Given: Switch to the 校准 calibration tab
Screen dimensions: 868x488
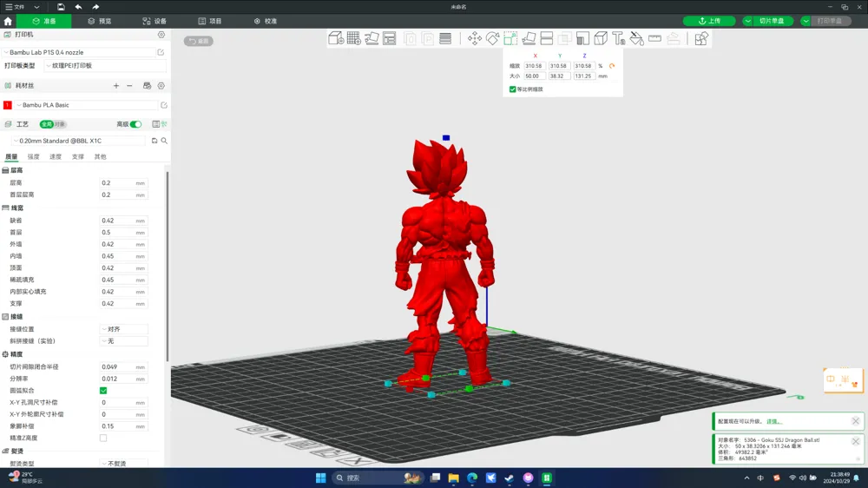Looking at the screenshot, I should 265,21.
